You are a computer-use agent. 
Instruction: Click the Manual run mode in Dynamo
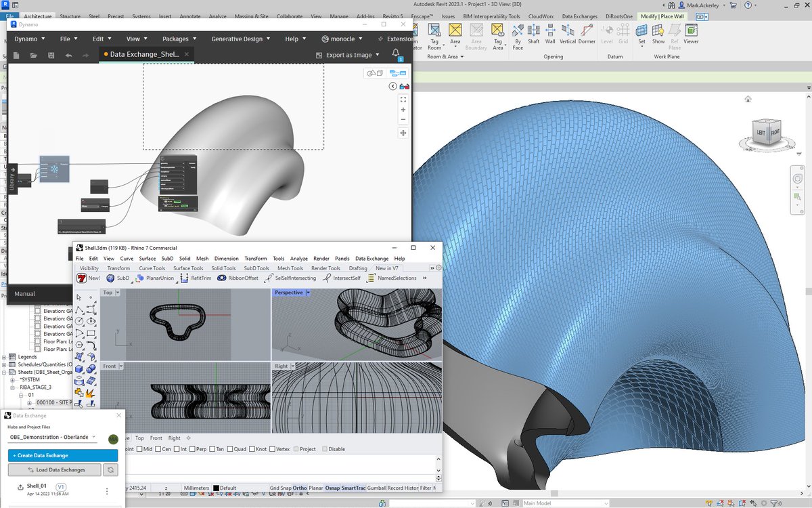pyautogui.click(x=25, y=294)
